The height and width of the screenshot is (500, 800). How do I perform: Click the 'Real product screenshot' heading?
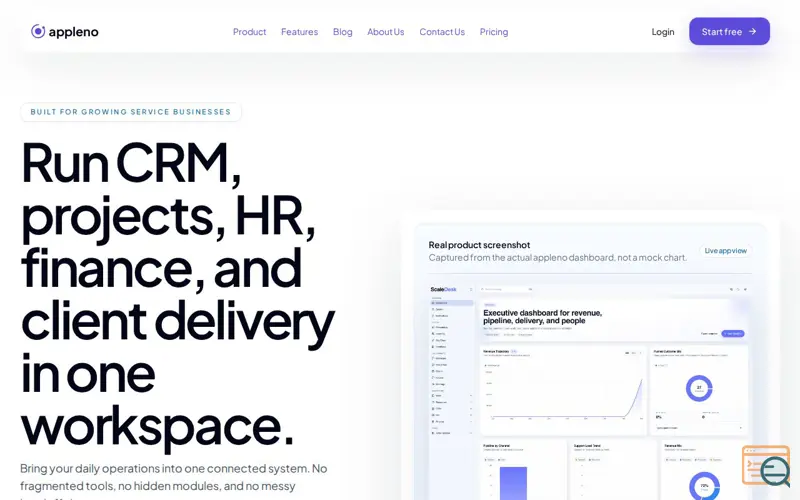(479, 245)
